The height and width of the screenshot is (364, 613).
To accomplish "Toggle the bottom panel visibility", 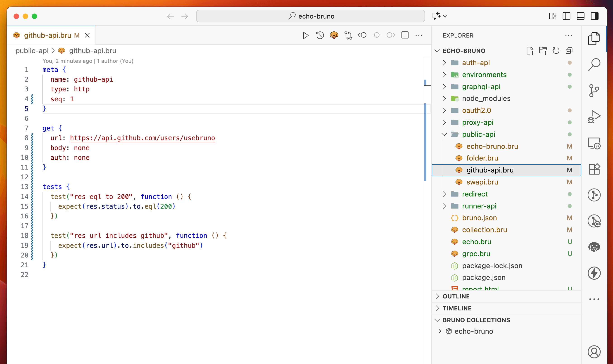I will point(580,16).
